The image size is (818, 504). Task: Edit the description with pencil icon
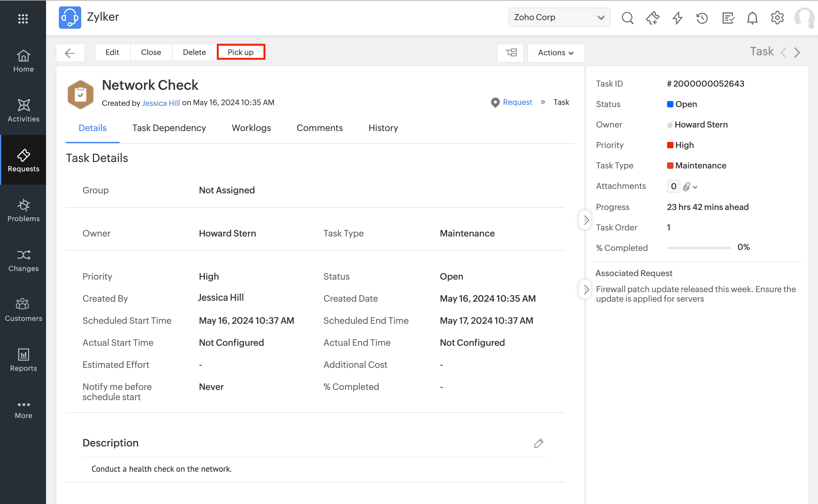point(539,443)
